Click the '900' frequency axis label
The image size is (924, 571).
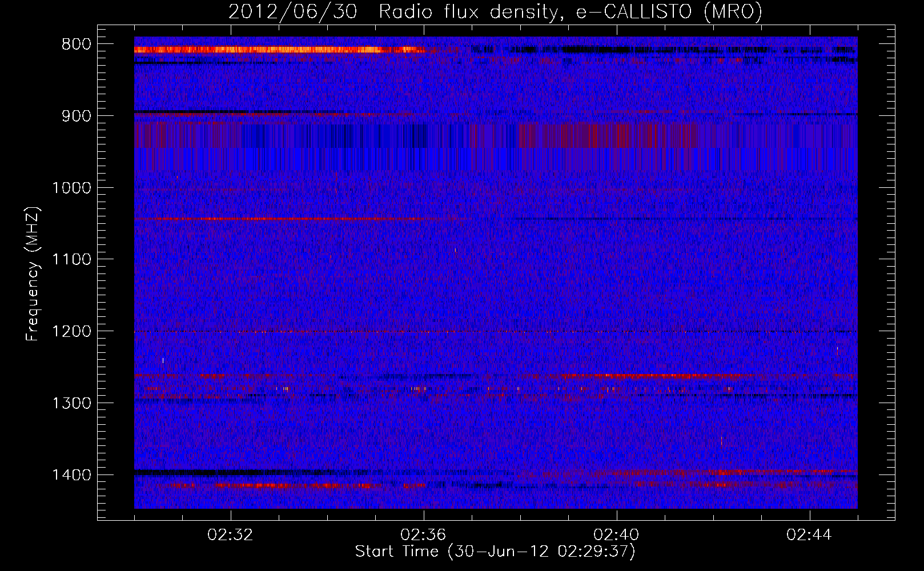coord(76,116)
